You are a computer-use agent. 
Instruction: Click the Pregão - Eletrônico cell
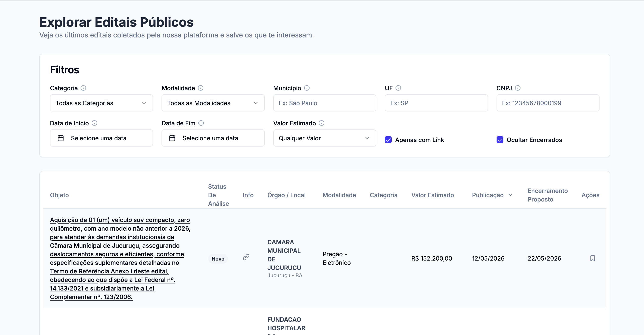(x=337, y=258)
